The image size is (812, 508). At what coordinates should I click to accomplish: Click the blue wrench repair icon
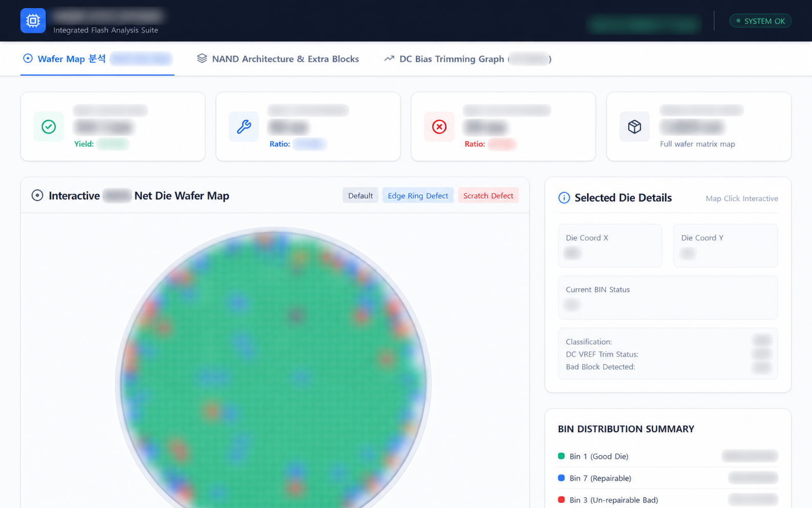coord(244,126)
